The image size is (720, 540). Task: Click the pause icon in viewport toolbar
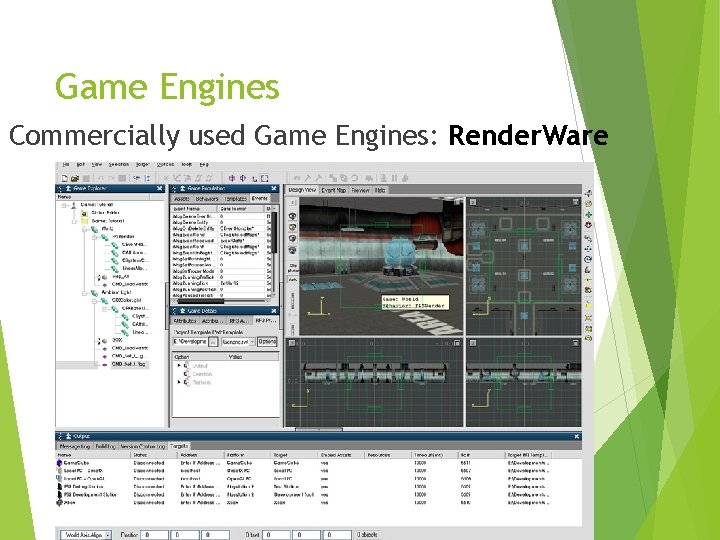click(x=394, y=178)
